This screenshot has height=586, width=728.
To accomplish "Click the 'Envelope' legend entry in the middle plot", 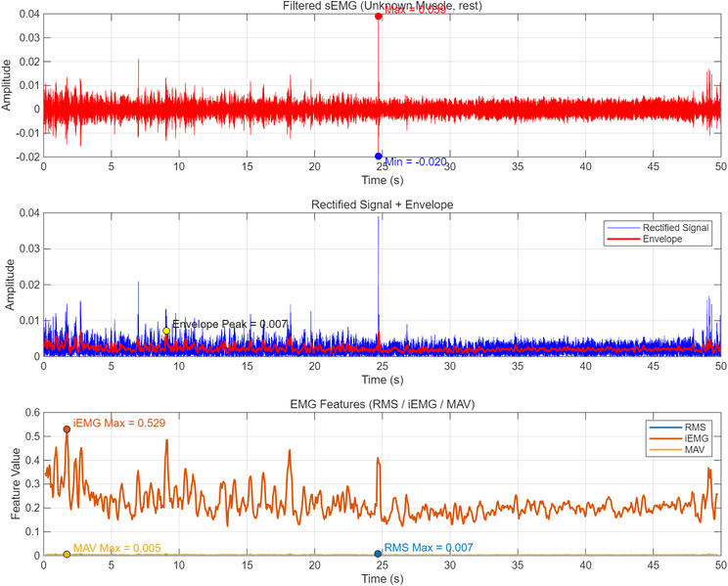I will click(663, 239).
